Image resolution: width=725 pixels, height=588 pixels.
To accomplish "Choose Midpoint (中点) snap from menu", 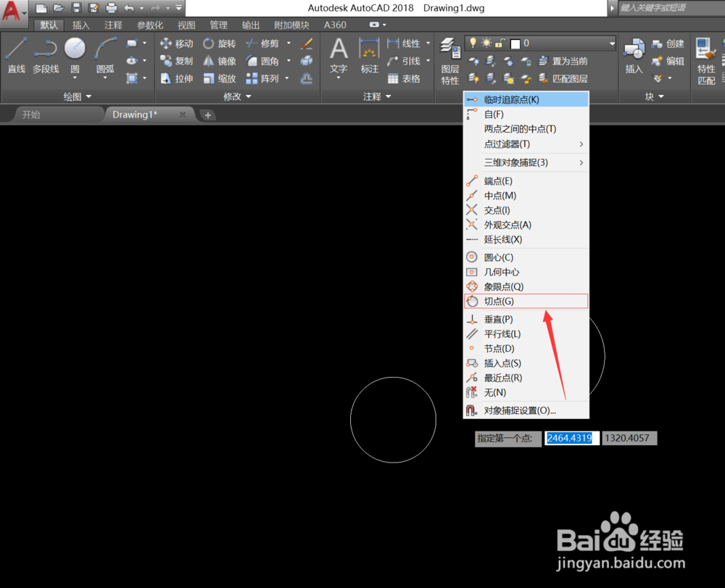I will click(526, 196).
